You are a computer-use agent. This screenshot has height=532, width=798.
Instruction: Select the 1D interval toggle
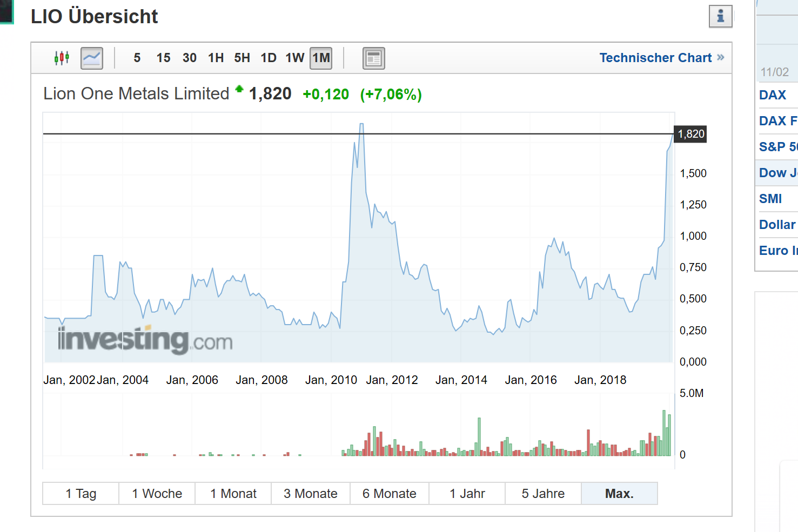click(269, 58)
